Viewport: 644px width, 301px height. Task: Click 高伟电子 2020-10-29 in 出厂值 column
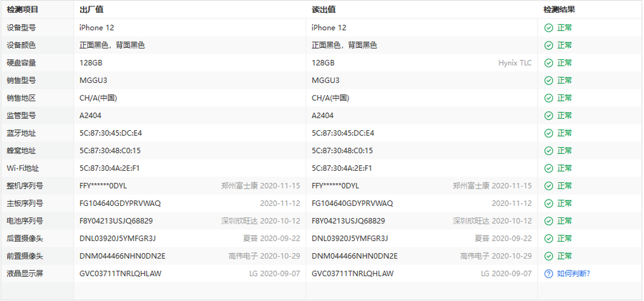(x=264, y=256)
